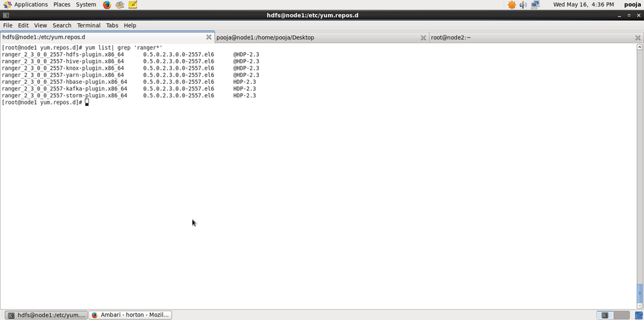
Task: Select the second workspace in switcher
Action: point(621,315)
